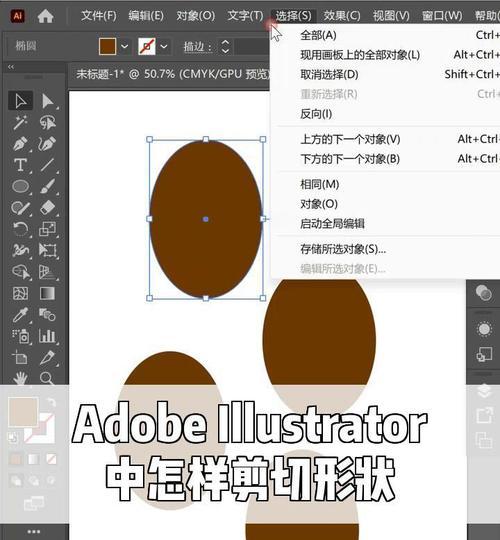This screenshot has width=500, height=540.
Task: Click Edit Toolbar three dots button
Action: coord(34,532)
